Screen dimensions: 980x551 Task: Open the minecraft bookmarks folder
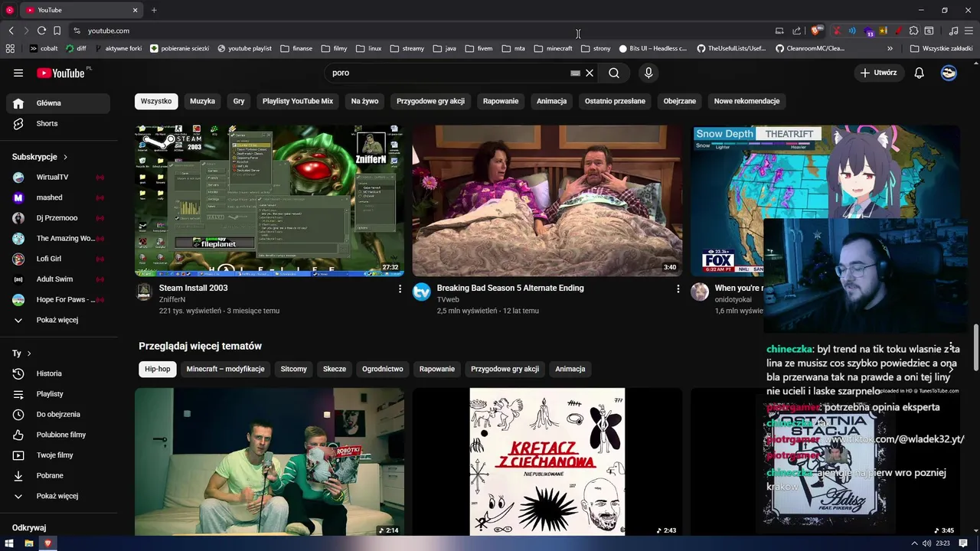tap(553, 48)
